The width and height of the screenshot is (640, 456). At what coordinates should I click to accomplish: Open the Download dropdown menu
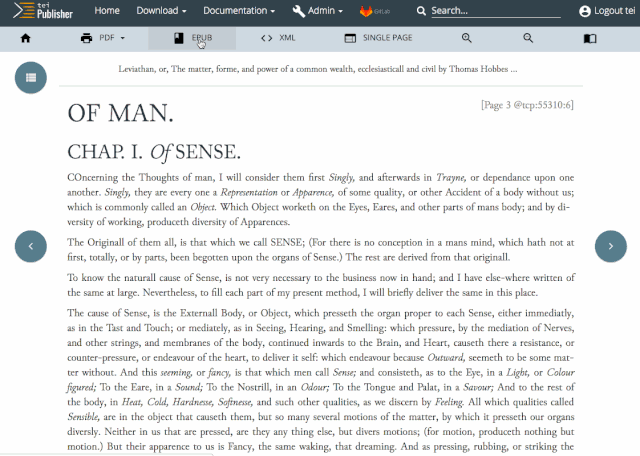pyautogui.click(x=161, y=11)
